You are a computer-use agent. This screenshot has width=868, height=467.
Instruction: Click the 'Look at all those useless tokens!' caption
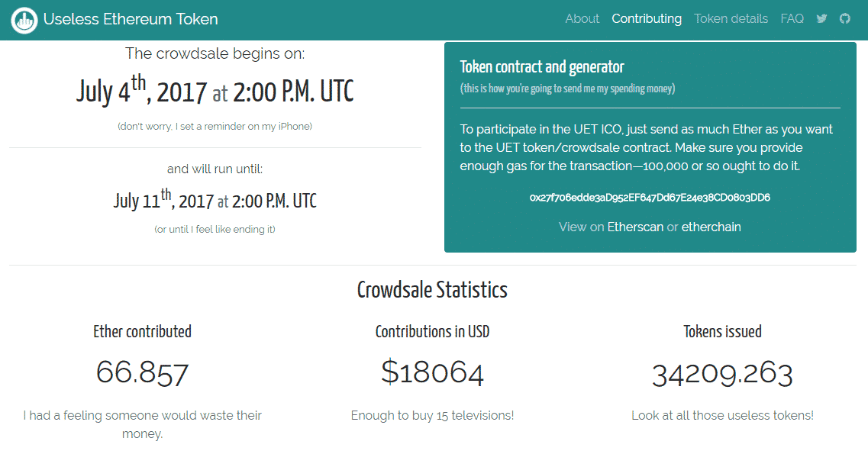pos(722,416)
